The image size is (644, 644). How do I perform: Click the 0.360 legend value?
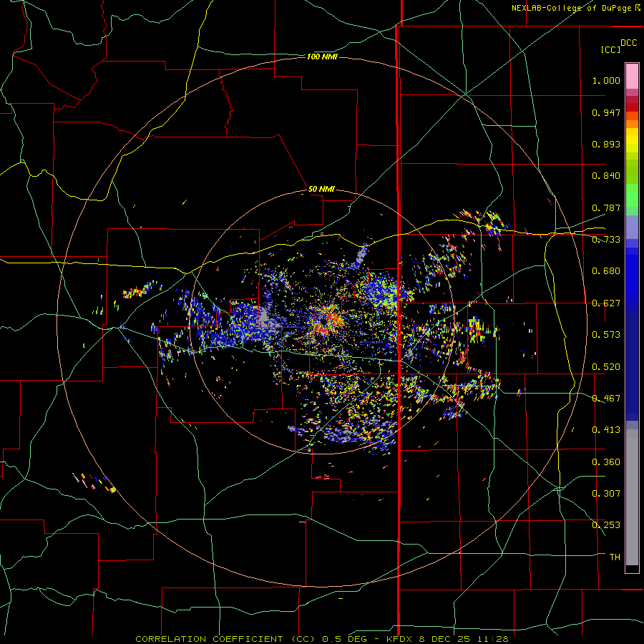click(606, 462)
